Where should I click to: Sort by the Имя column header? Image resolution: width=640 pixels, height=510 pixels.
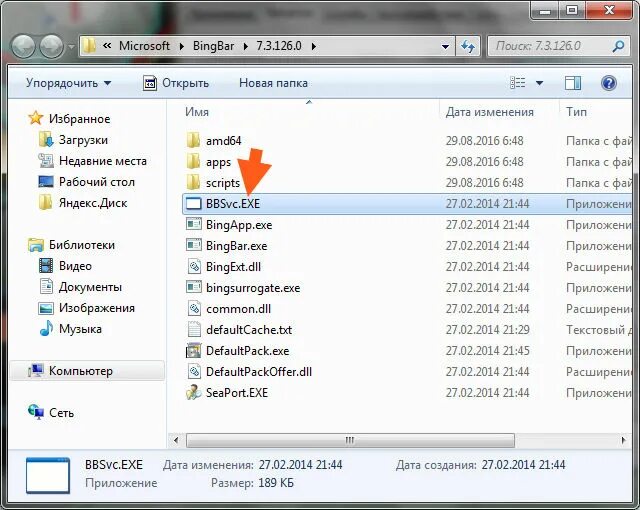[x=197, y=112]
